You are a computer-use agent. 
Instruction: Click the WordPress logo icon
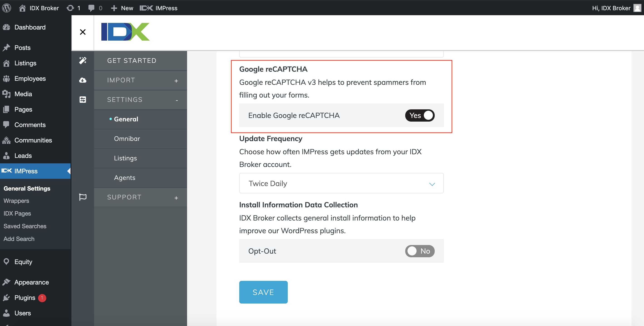7,8
